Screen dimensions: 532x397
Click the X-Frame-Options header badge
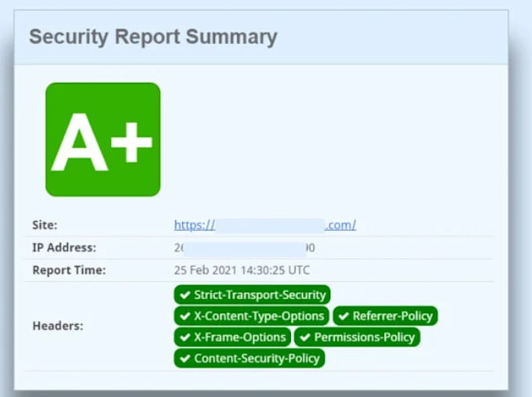pyautogui.click(x=232, y=337)
